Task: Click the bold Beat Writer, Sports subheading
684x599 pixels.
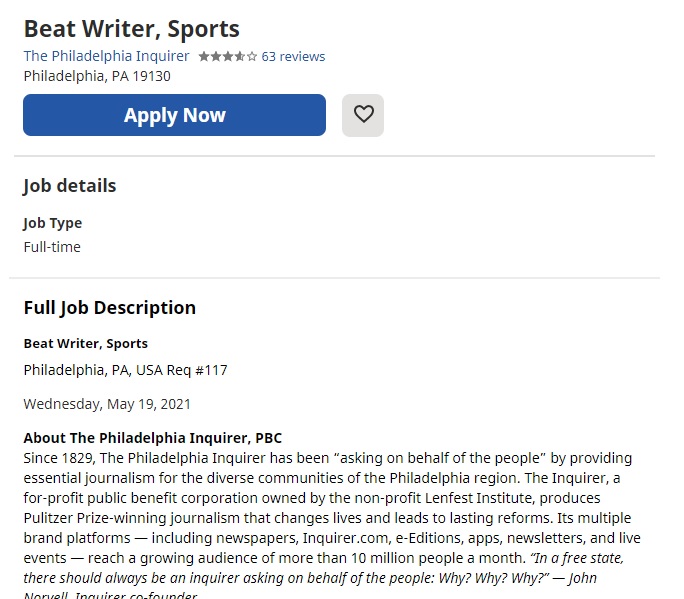Action: (86, 344)
